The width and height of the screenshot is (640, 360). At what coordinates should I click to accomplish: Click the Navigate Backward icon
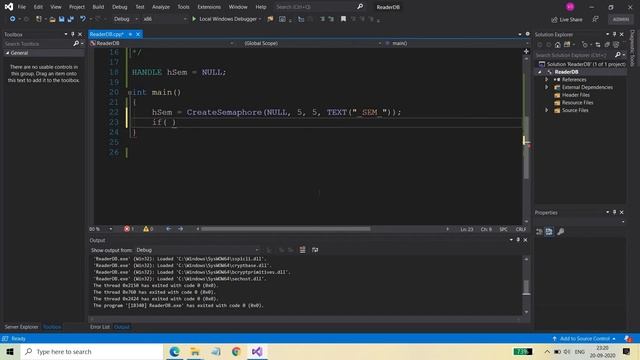coord(12,19)
